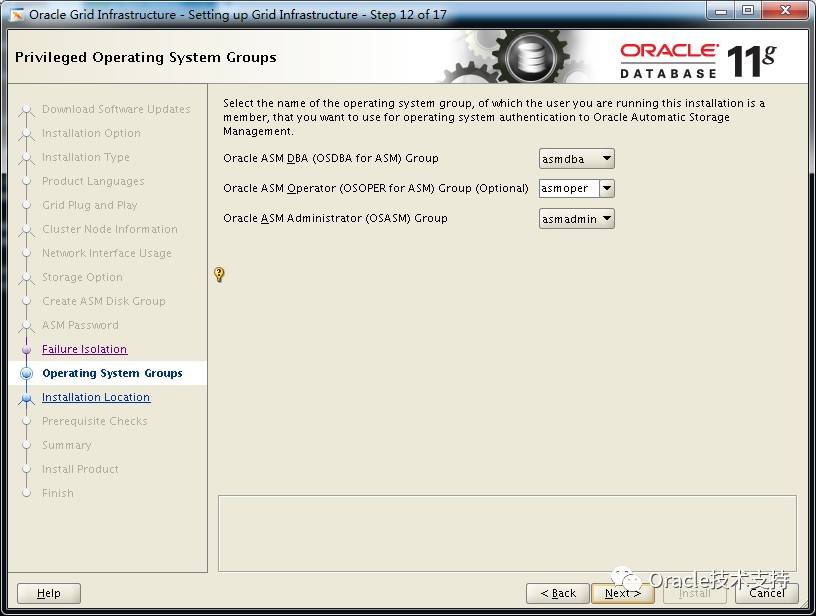Click the Cluster Node Information step

tap(110, 229)
